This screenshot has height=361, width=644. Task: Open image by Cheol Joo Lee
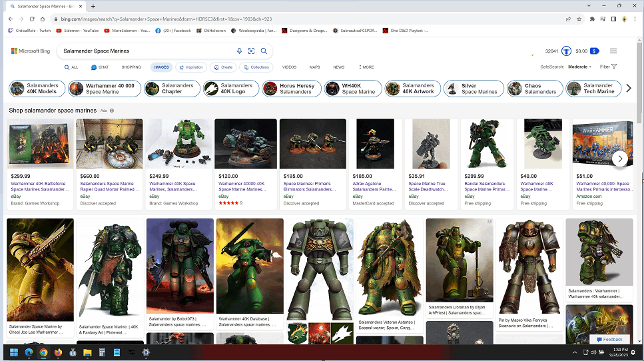pyautogui.click(x=40, y=278)
